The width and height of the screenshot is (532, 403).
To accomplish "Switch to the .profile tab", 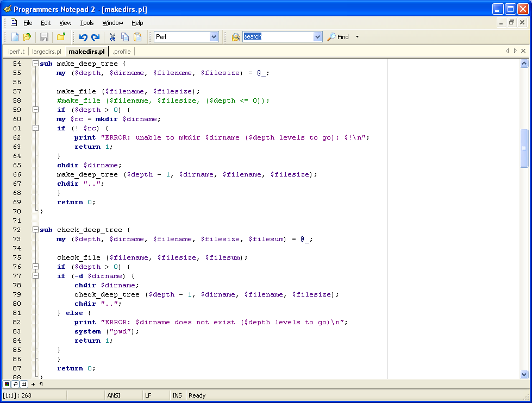I will pyautogui.click(x=122, y=52).
